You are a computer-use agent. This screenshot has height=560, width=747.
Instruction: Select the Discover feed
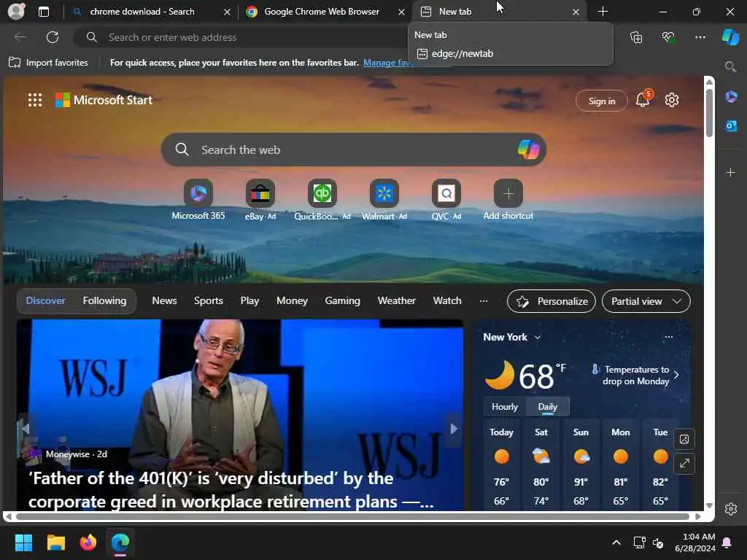[46, 301]
